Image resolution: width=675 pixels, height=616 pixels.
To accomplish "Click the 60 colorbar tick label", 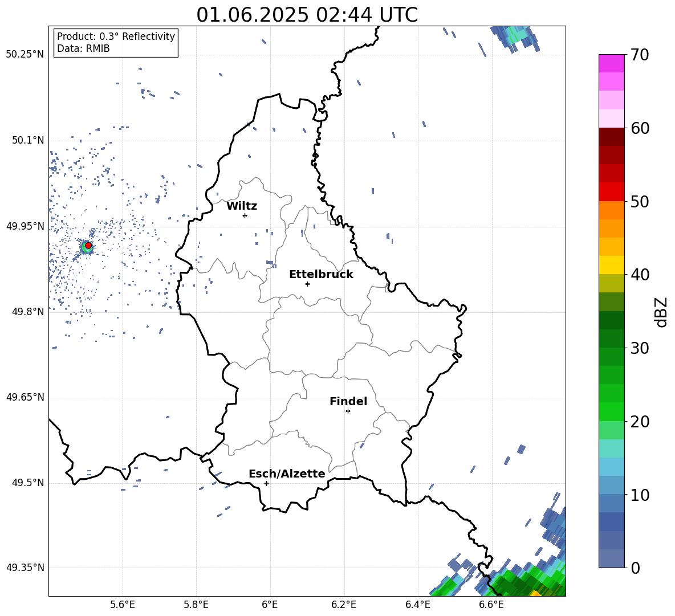I will [639, 128].
